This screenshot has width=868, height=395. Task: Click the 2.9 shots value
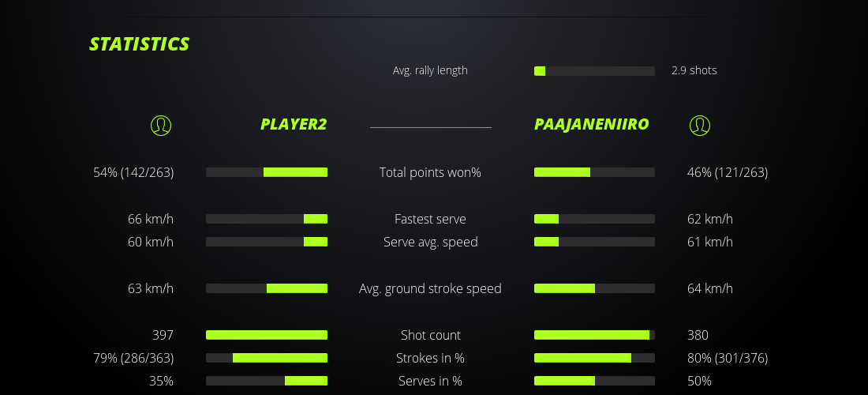694,70
